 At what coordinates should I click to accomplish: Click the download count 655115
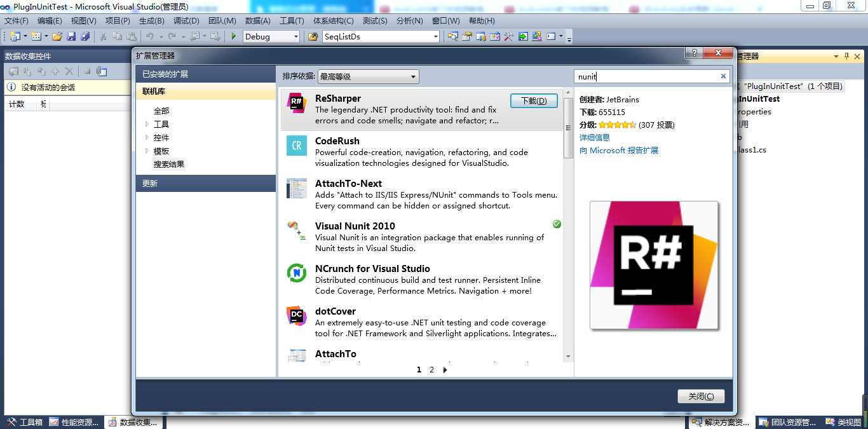(x=612, y=112)
